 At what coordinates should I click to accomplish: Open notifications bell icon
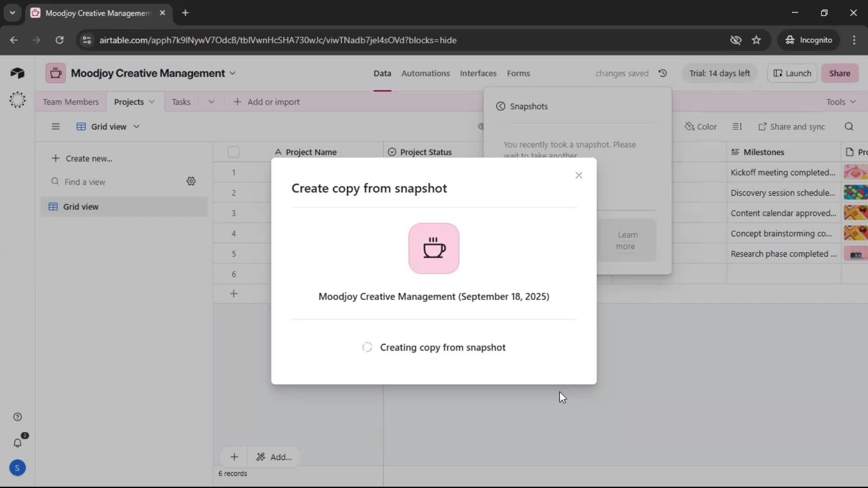[17, 443]
